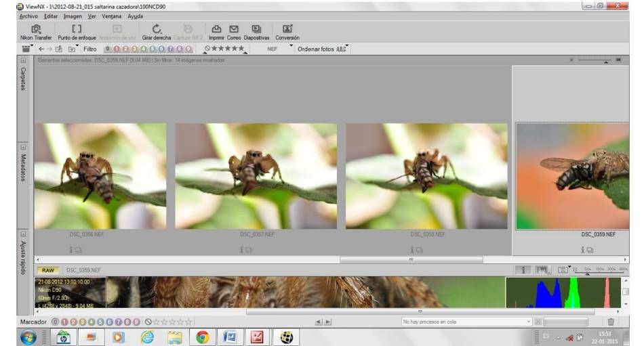
Task: Toggle the RAW view button
Action: 48,270
